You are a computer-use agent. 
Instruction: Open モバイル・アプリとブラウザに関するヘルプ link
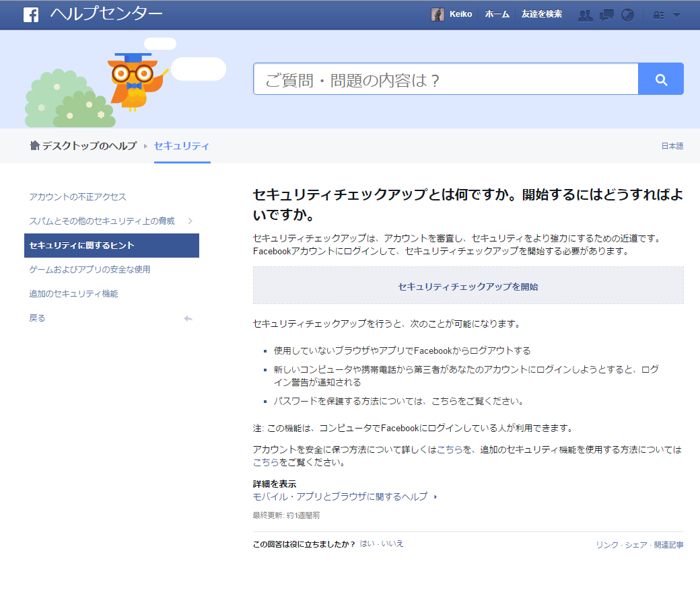340,496
